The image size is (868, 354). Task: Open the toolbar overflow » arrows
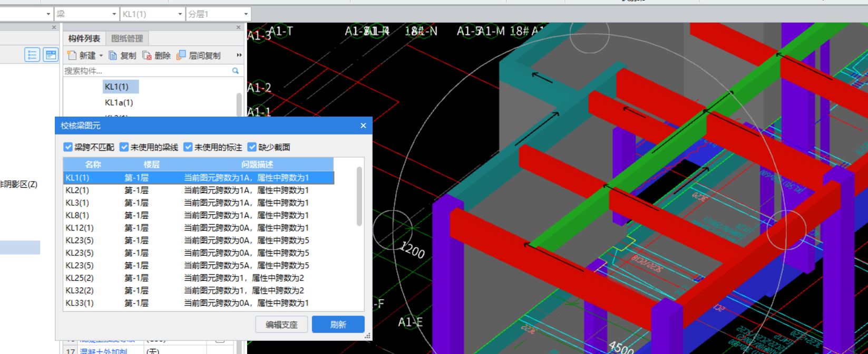(x=239, y=55)
